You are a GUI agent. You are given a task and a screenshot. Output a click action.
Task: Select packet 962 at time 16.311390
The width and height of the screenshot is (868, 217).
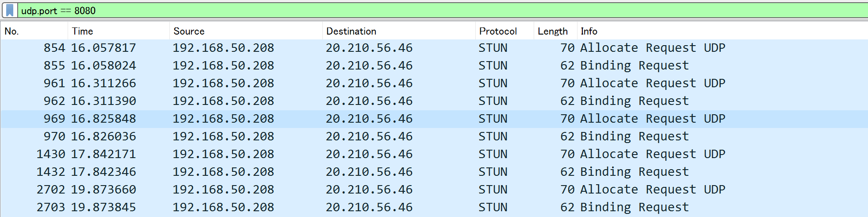coord(434,101)
